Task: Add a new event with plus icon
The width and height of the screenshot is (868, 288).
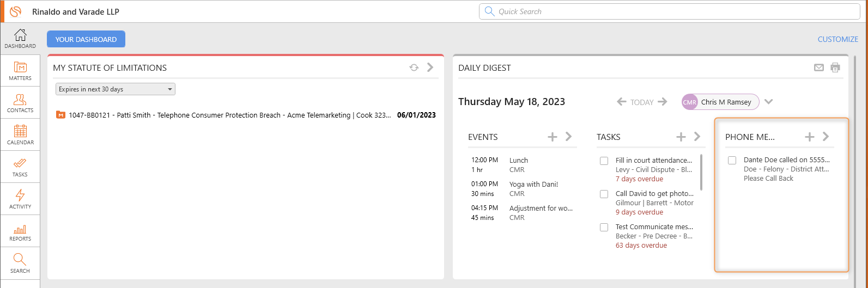Action: (x=553, y=137)
